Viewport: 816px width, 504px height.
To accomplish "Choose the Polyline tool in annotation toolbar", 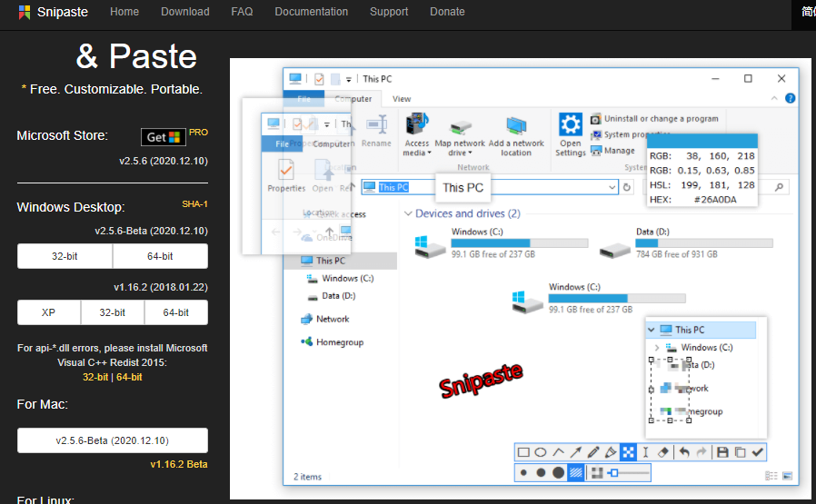I will (558, 452).
